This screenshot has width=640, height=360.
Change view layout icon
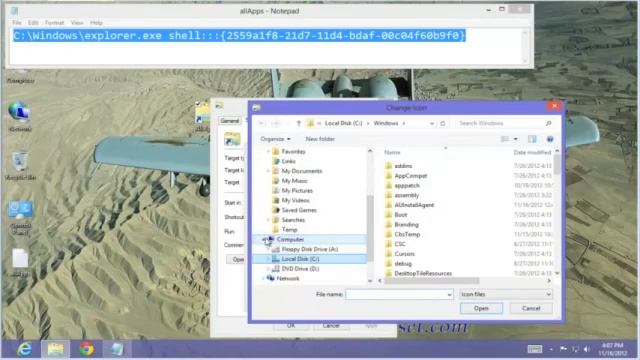[x=505, y=139]
